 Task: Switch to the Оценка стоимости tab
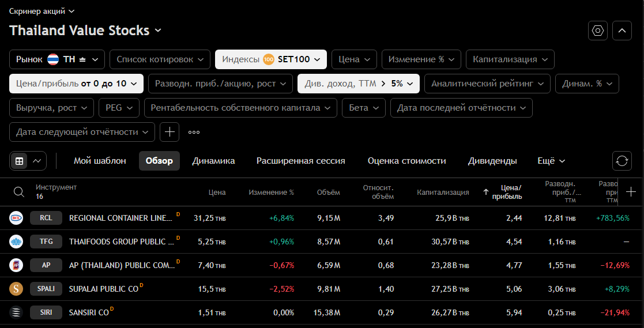[x=406, y=161]
